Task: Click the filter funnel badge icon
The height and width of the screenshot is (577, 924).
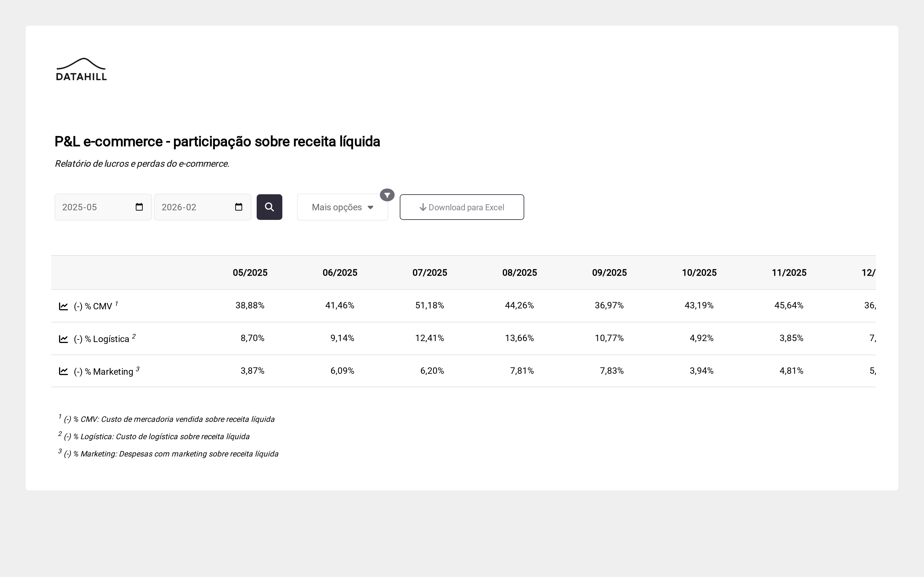Action: coord(387,195)
